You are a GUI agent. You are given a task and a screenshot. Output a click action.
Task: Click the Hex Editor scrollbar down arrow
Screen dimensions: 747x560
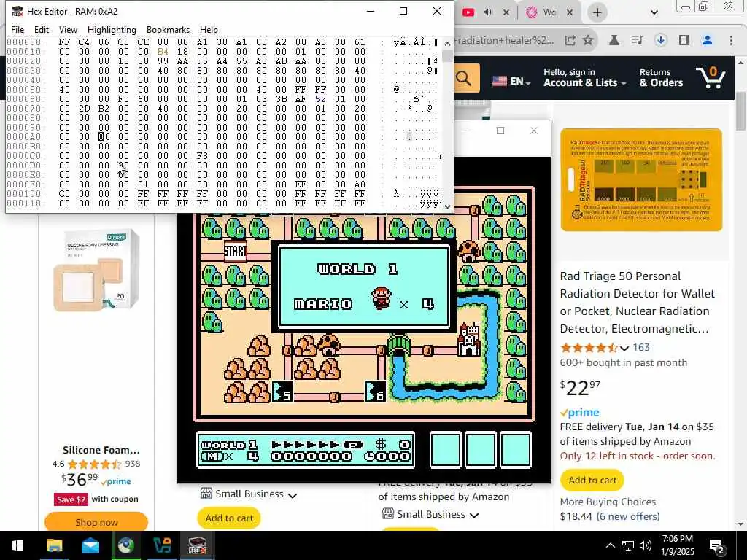(x=447, y=206)
